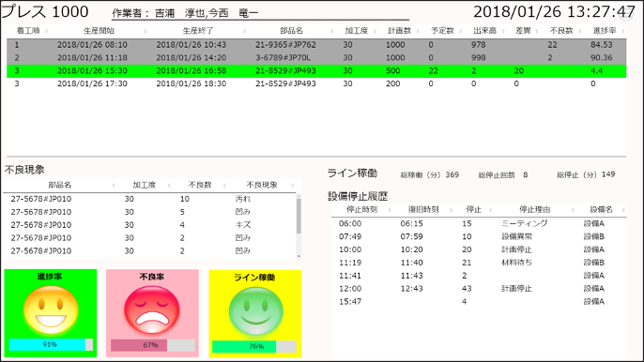The image size is (644, 362).
Task: Sort production table by 予定数 column header
Action: 442,31
